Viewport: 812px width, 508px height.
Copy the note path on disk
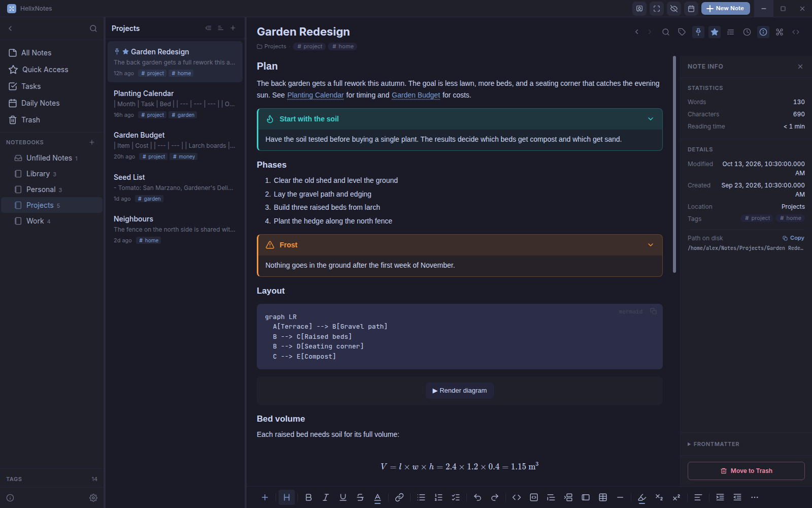(793, 238)
